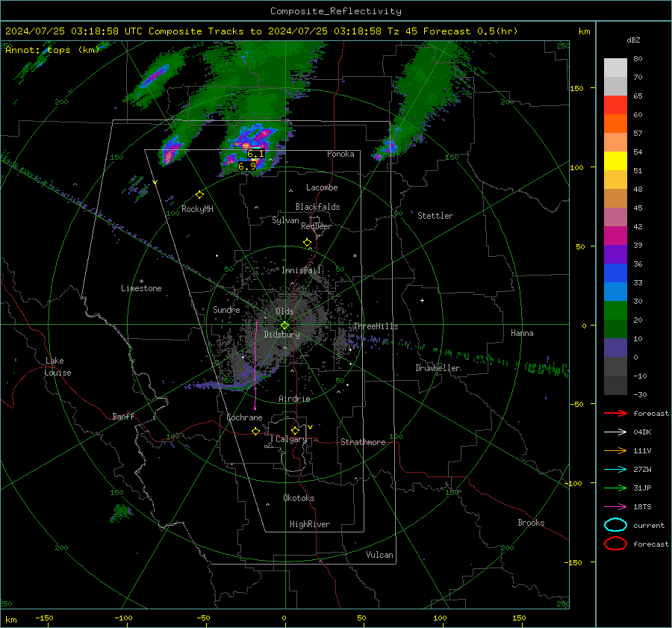Image resolution: width=672 pixels, height=628 pixels.
Task: Click the magenta 18TS track arrow
Action: click(x=615, y=507)
